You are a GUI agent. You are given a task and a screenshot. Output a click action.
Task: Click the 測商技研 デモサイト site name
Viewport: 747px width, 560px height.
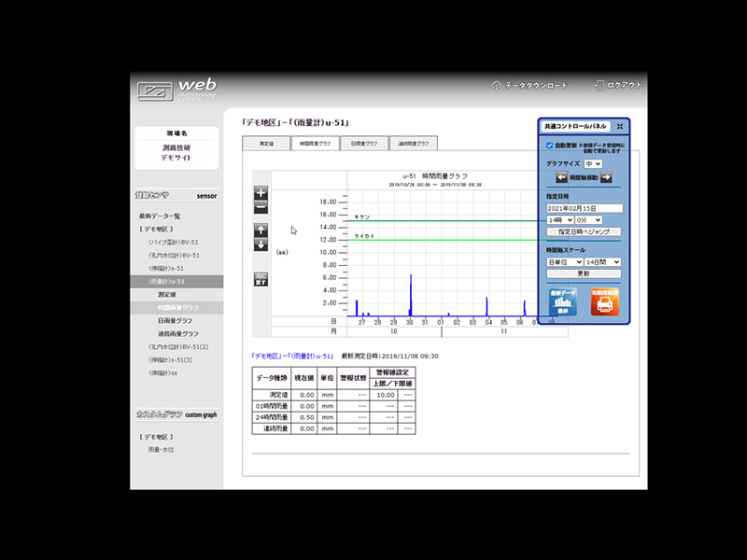[x=176, y=152]
